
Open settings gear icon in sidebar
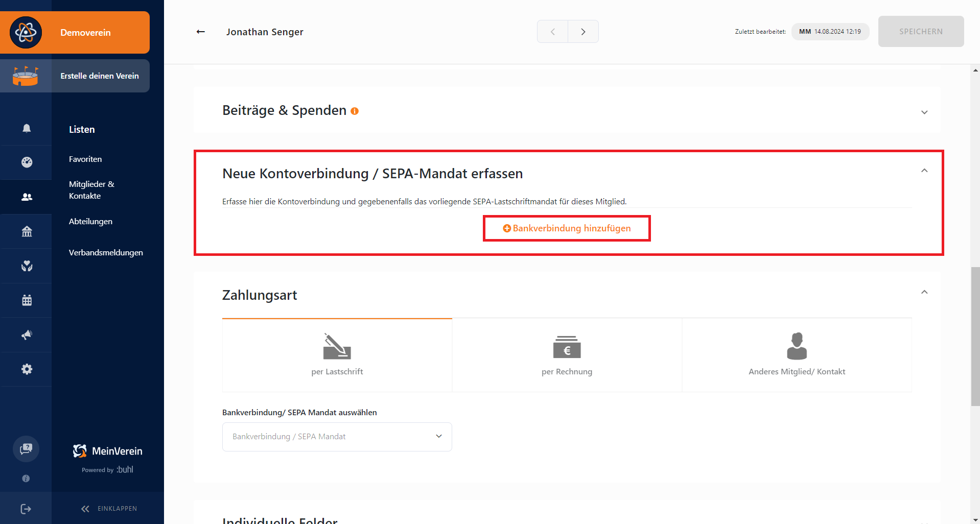point(27,369)
